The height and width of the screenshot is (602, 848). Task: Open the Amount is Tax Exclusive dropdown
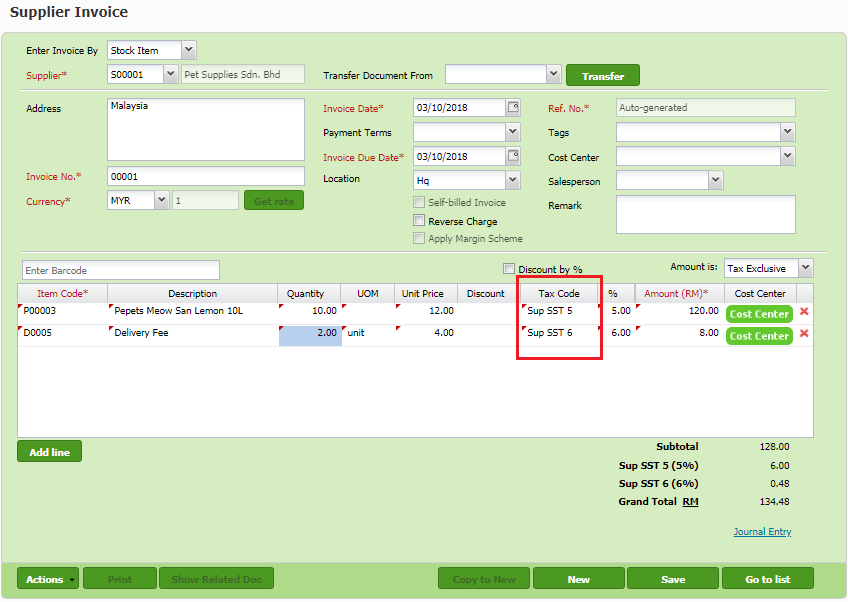pos(806,268)
